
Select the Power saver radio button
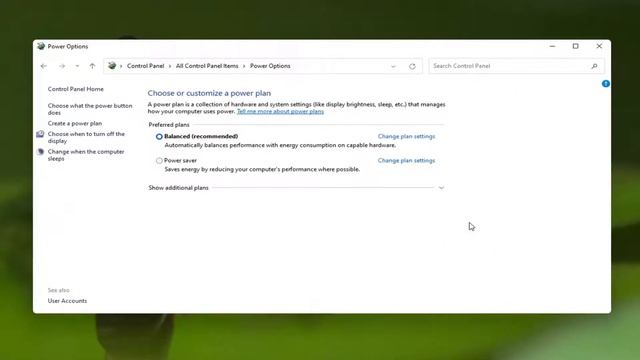tap(159, 161)
